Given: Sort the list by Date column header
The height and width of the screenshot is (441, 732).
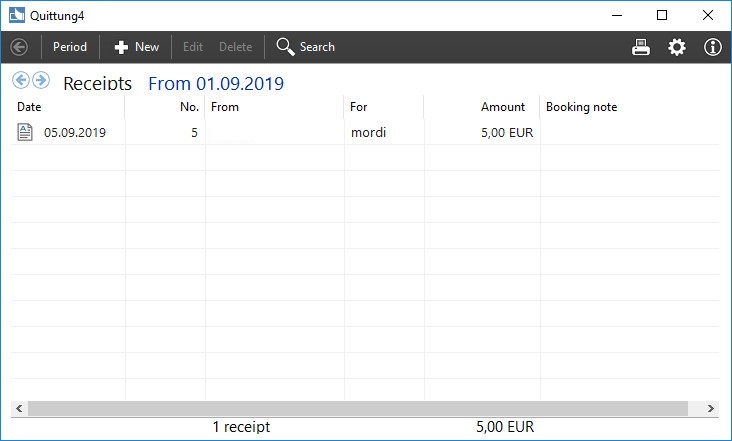Looking at the screenshot, I should [29, 107].
